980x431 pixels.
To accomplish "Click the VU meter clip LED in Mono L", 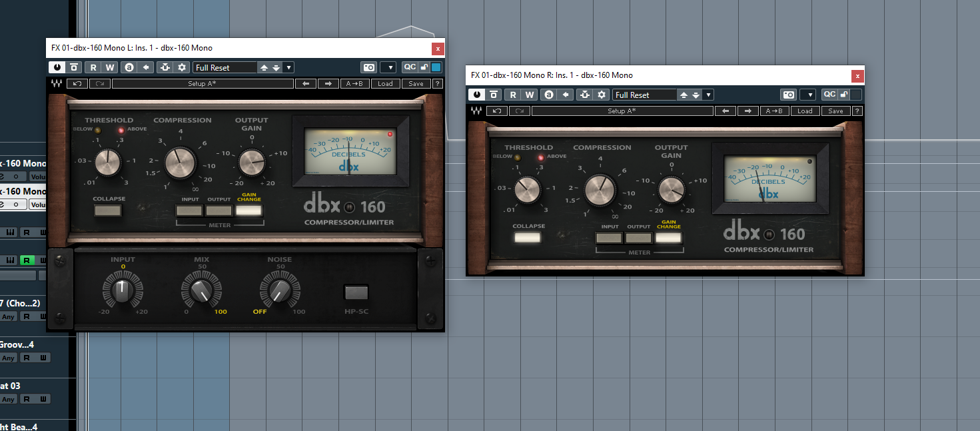I will 390,135.
